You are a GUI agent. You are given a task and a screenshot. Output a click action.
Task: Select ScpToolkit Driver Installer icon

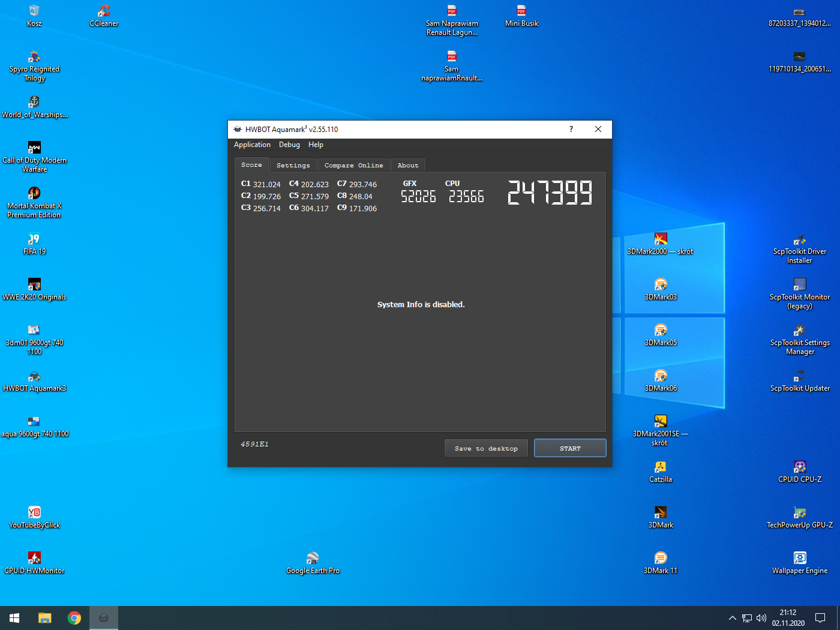[800, 248]
